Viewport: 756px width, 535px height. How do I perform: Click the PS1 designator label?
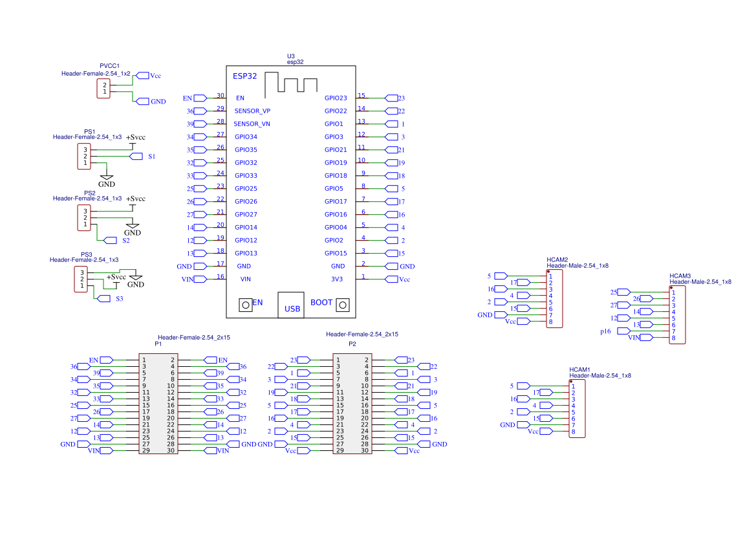point(90,131)
